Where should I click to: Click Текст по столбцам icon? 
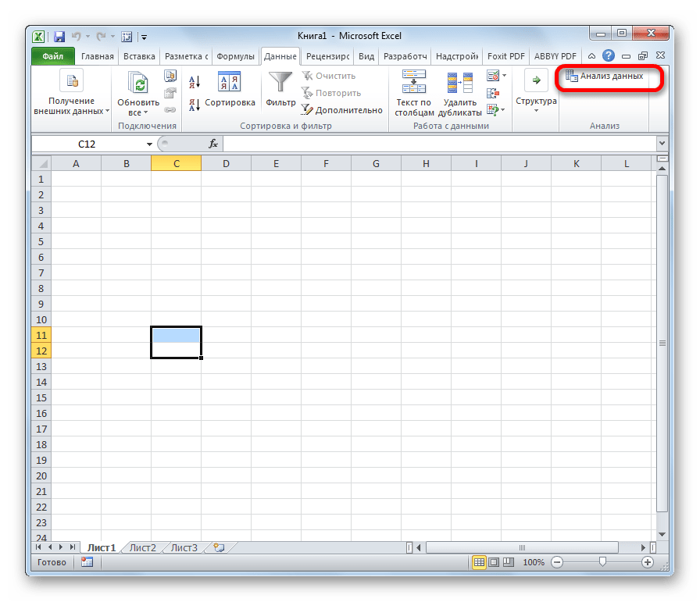pyautogui.click(x=413, y=82)
